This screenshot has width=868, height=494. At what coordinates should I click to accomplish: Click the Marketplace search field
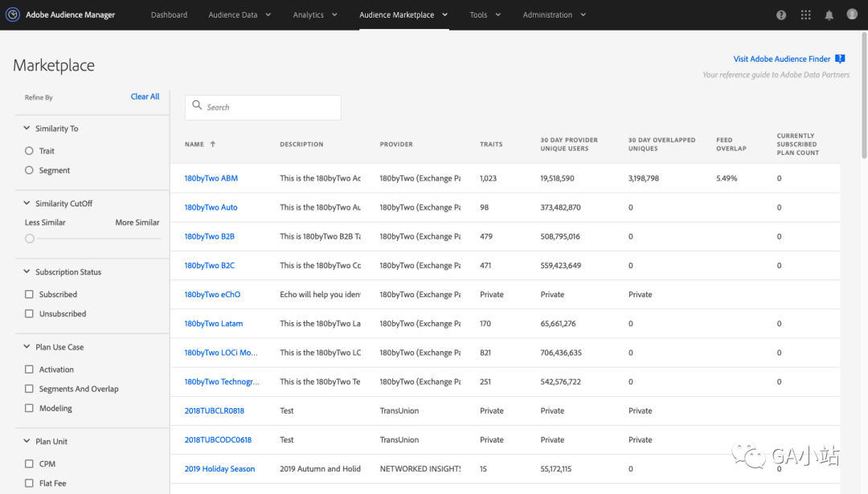tap(263, 108)
